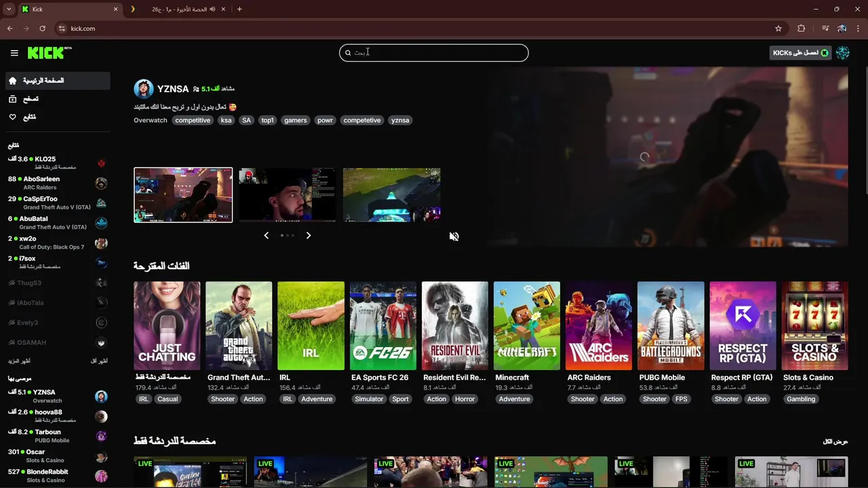Open the Kick user profile avatar
Viewport: 868px width, 488px height.
pyautogui.click(x=843, y=53)
